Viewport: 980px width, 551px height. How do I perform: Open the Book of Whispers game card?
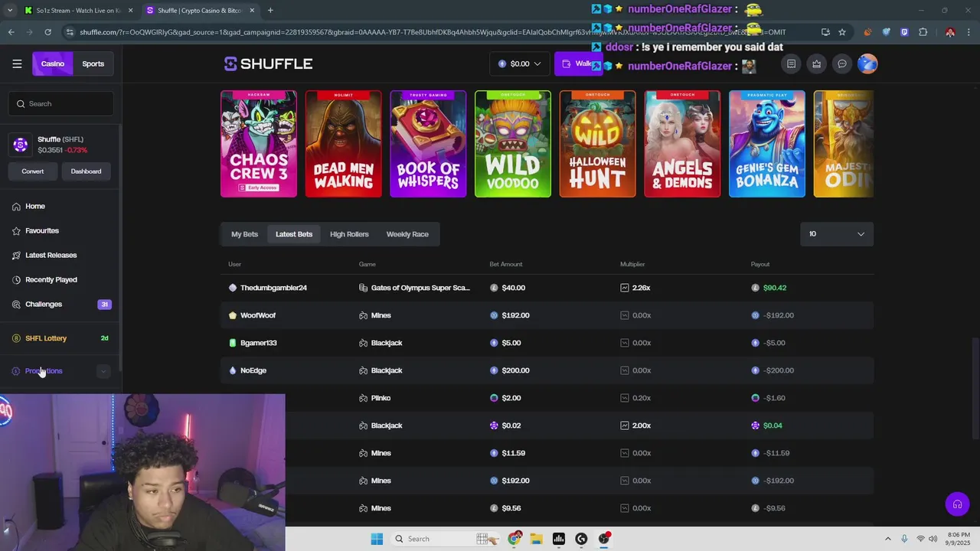point(428,144)
